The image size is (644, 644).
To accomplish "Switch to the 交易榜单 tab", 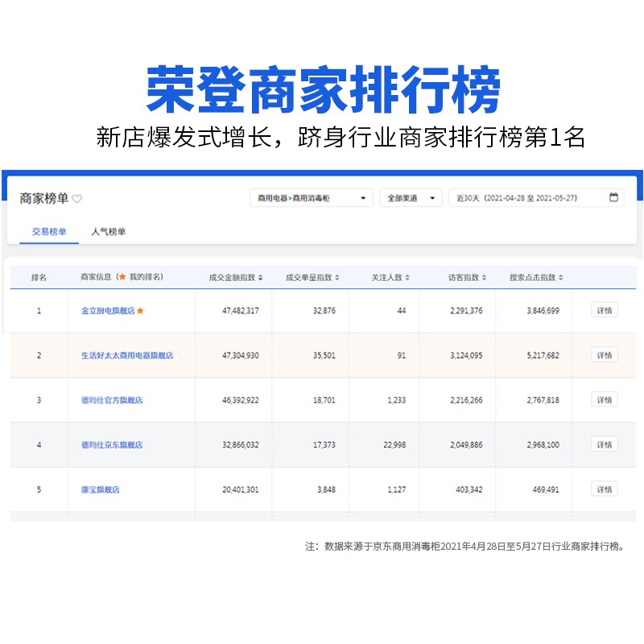I will (49, 232).
